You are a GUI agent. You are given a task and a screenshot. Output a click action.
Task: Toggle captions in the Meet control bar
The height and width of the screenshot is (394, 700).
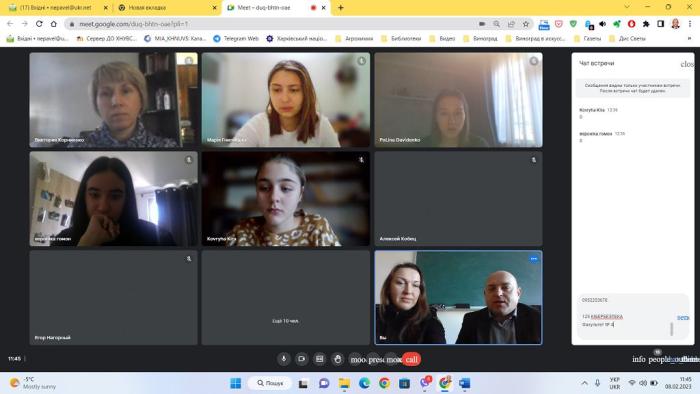coord(320,359)
